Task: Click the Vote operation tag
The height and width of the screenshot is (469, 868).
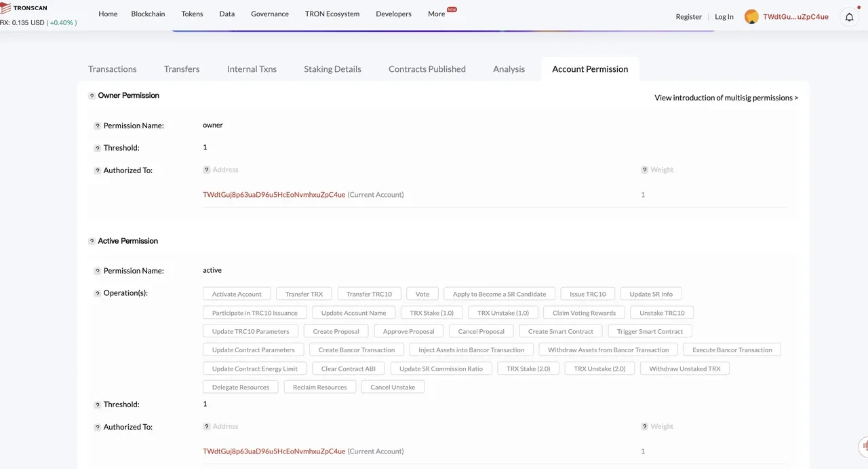Action: (422, 294)
